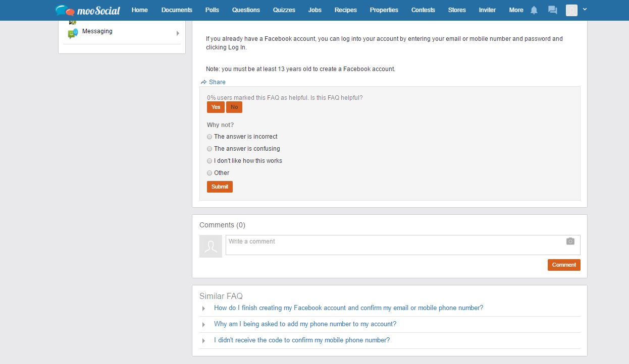Viewport: 629px width, 364px height.
Task: Click the Messaging sidebar icon
Action: [x=73, y=33]
